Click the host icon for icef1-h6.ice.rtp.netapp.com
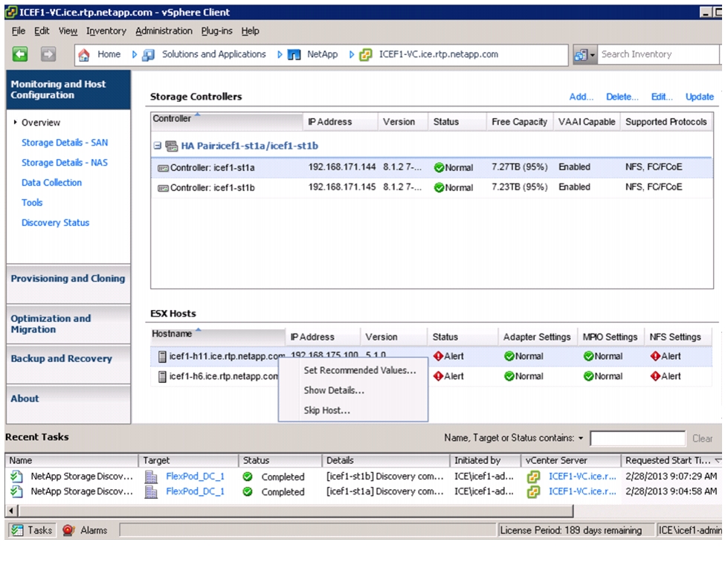 (x=162, y=376)
